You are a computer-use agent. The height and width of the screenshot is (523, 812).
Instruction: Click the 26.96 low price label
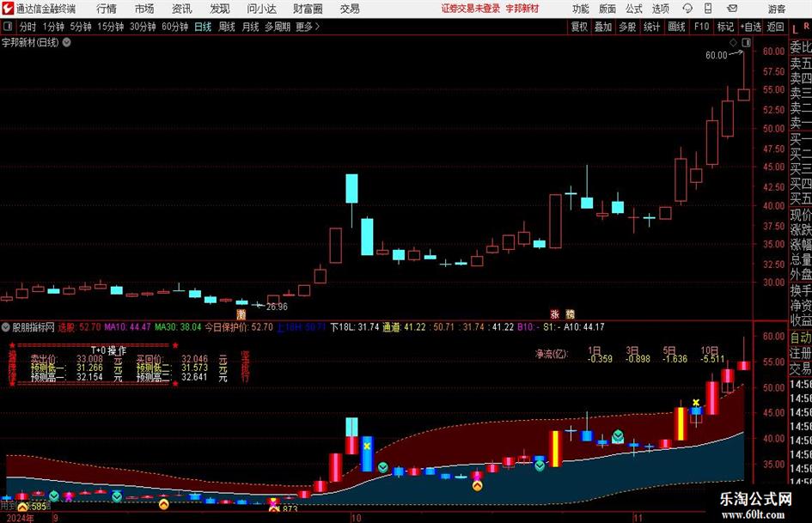coord(277,307)
